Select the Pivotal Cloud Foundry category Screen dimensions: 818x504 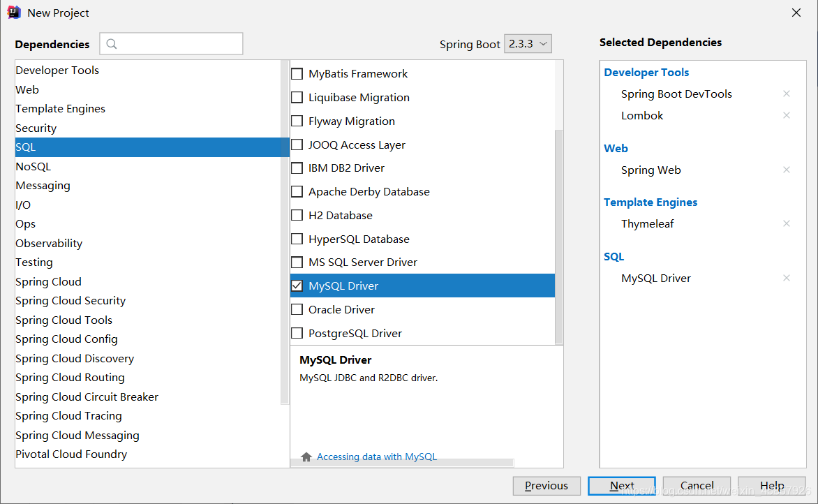tap(148, 454)
